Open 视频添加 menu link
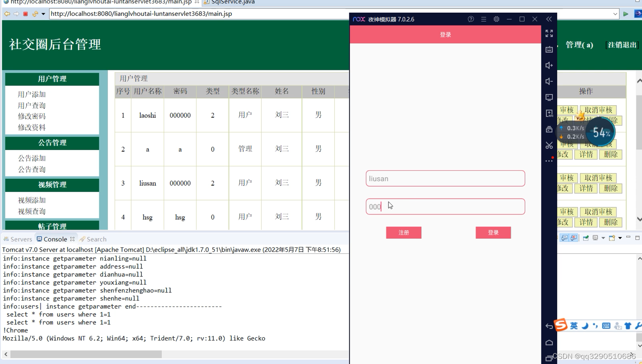Image resolution: width=642 pixels, height=364 pixels. [x=32, y=200]
